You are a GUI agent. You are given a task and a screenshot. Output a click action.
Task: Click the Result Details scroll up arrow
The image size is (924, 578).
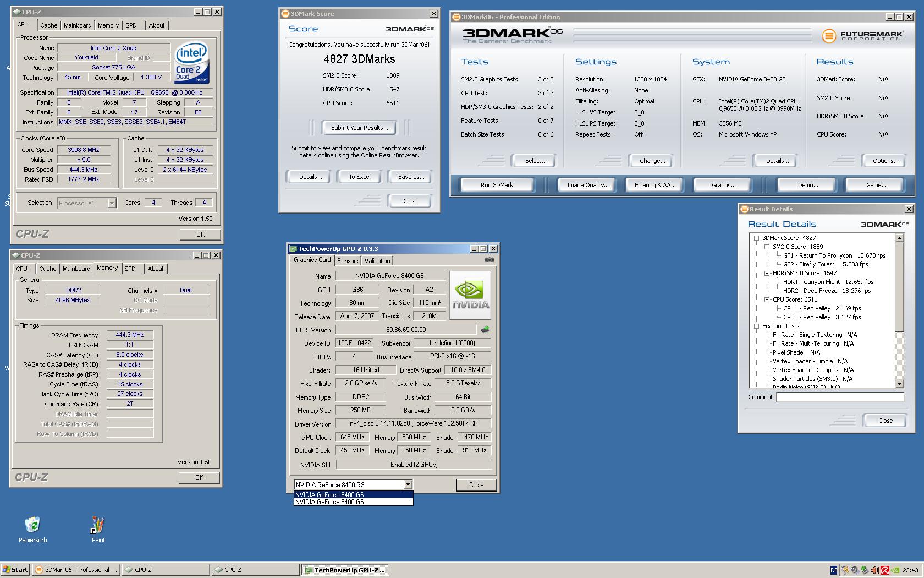click(900, 238)
